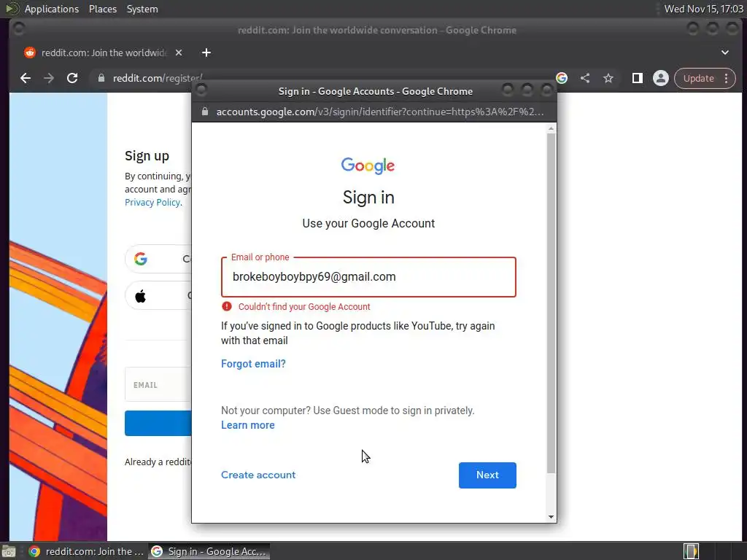Click the padlock icon beside reddit.com address
Screen dimensions: 747x560
101,78
